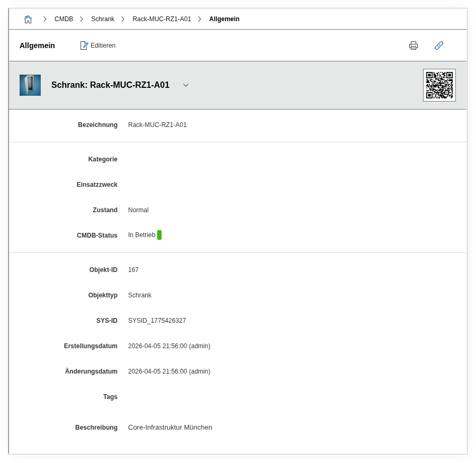Click the bold Allgemein breadcrumb item
476x463 pixels.
coord(224,19)
